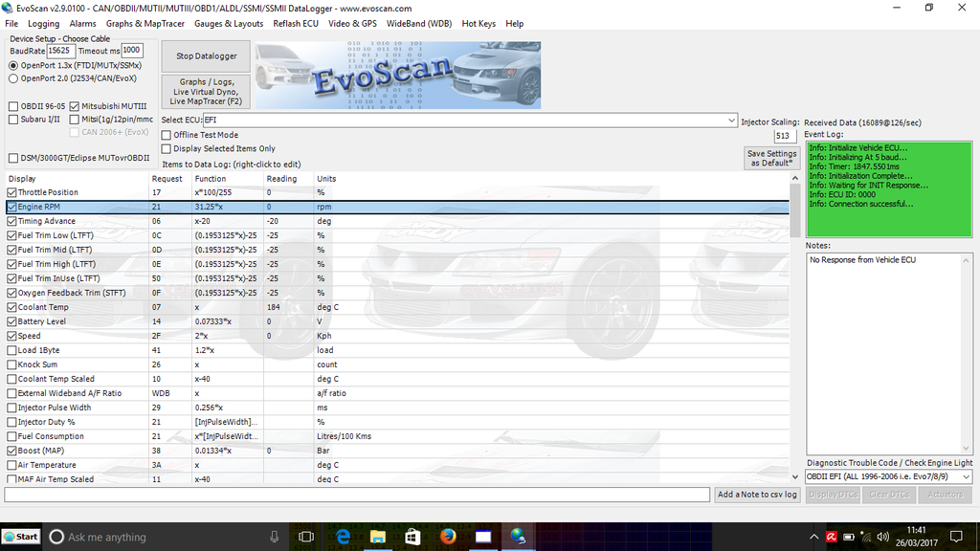Image resolution: width=980 pixels, height=551 pixels.
Task: Click the Clear DTCs button
Action: pyautogui.click(x=889, y=495)
